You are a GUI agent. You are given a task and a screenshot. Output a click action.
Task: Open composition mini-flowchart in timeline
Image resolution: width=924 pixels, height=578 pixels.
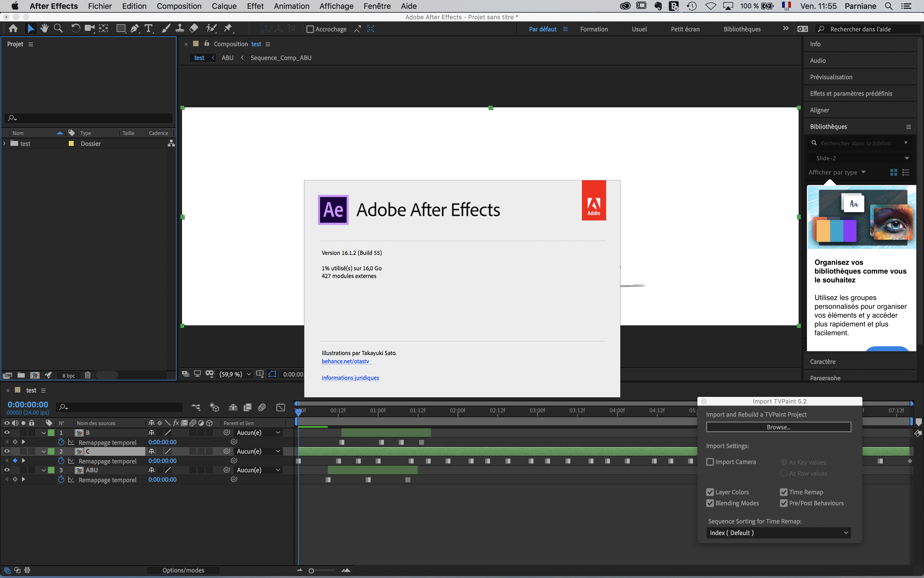point(196,408)
